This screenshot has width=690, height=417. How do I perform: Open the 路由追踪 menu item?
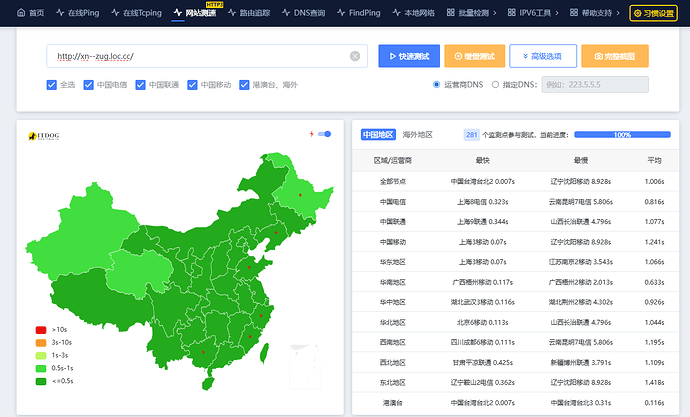click(x=249, y=13)
